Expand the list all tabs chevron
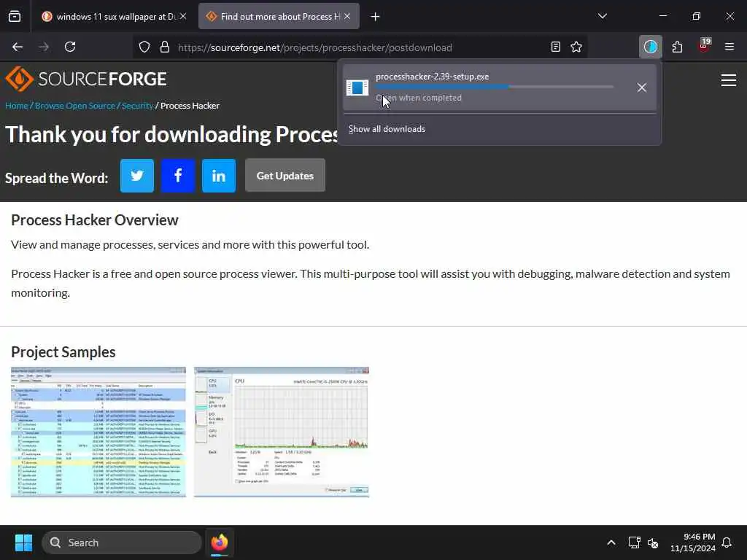The height and width of the screenshot is (560, 747). point(602,16)
